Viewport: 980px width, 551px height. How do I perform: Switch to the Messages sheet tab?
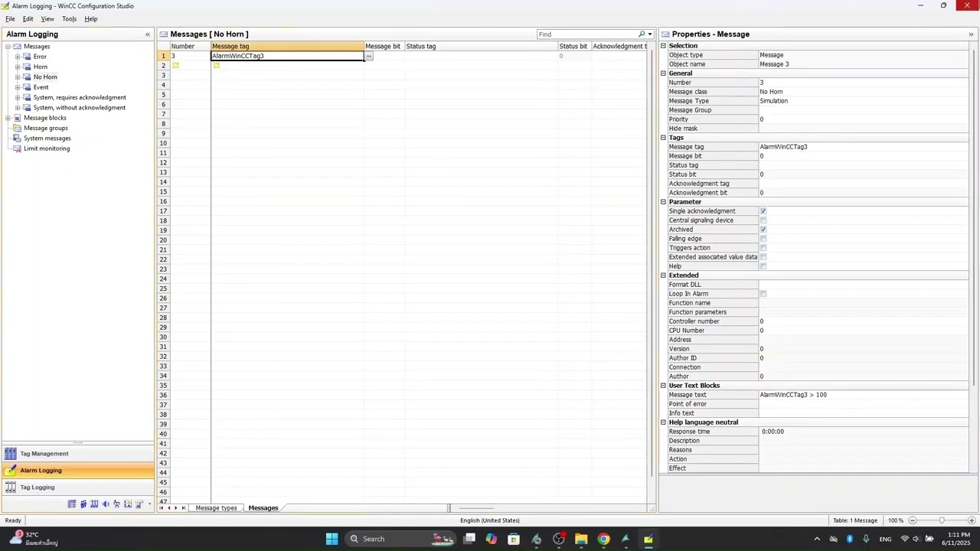263,508
